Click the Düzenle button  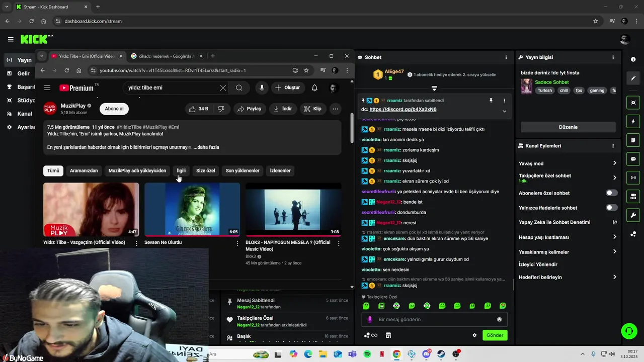(568, 127)
